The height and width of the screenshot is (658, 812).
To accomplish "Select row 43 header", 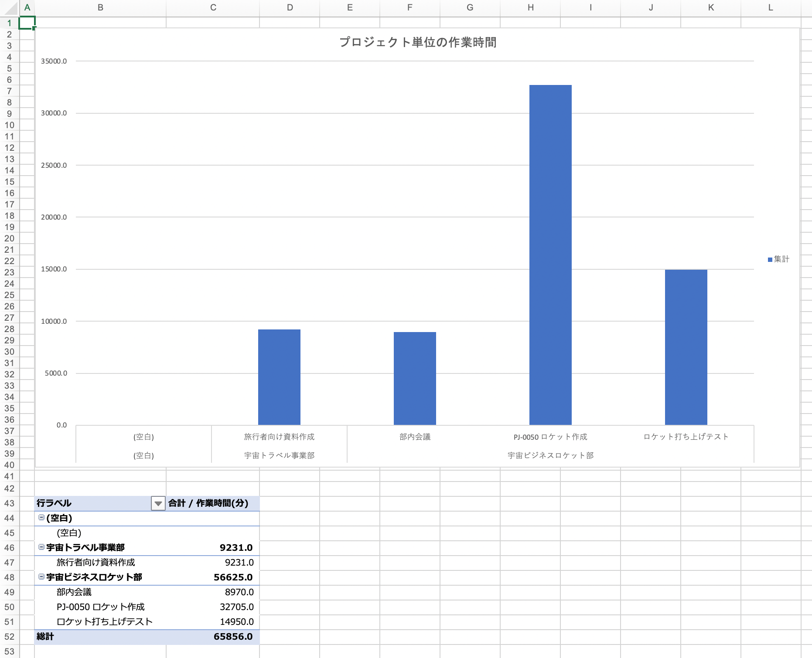I will 10,503.
